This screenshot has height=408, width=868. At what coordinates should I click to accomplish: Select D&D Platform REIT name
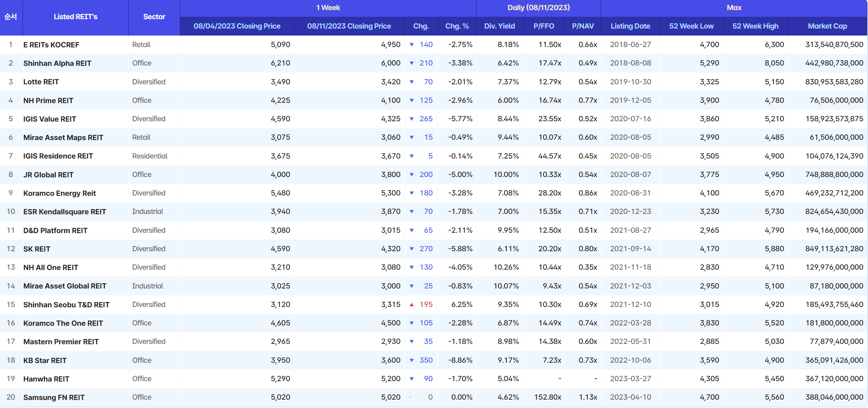coord(55,231)
